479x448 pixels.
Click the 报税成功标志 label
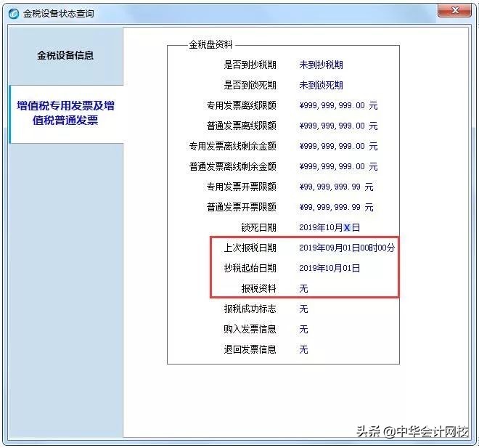pos(250,309)
